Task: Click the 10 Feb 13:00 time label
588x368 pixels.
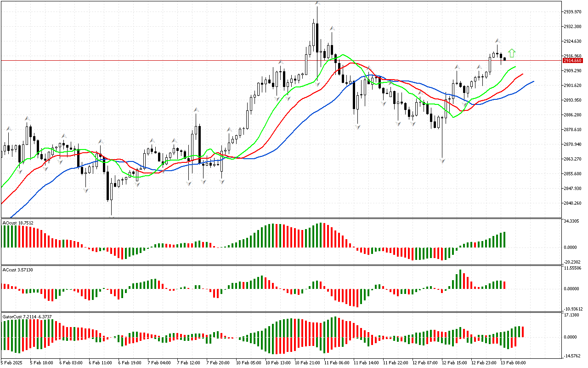Action: [277, 363]
